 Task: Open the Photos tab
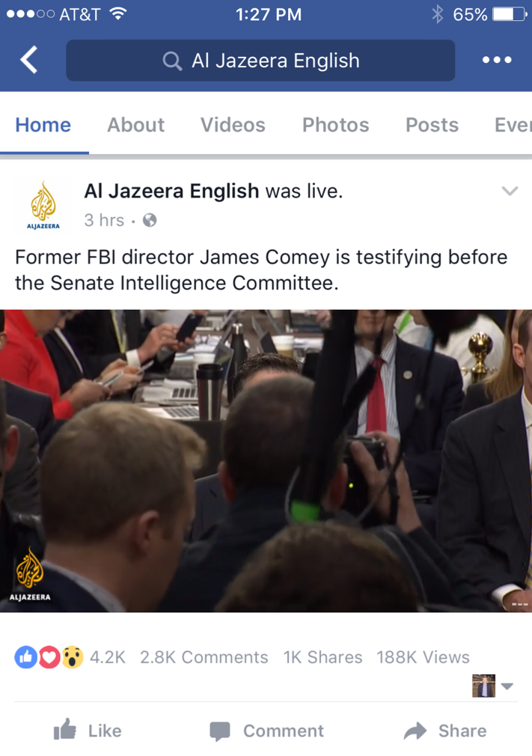tap(335, 125)
